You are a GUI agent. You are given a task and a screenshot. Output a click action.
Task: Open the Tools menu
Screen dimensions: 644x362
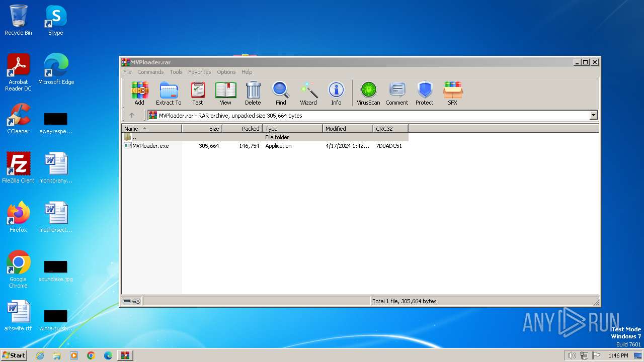click(x=176, y=72)
